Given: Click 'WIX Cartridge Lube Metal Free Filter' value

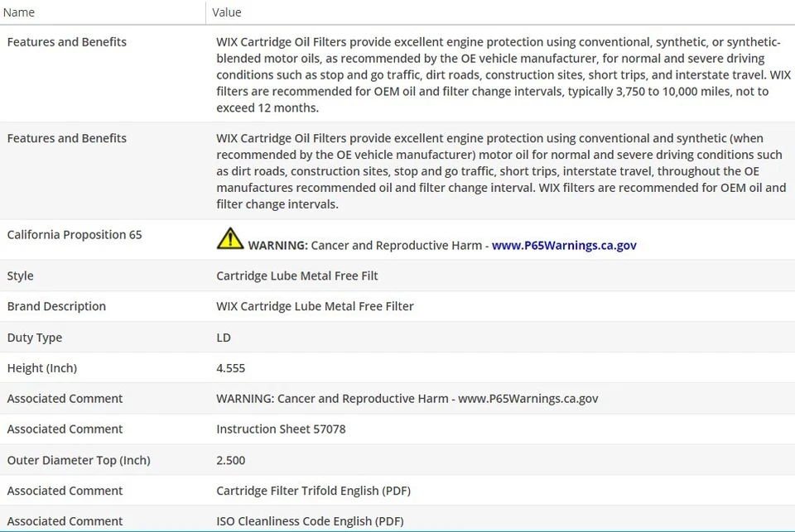Looking at the screenshot, I should click(x=315, y=306).
